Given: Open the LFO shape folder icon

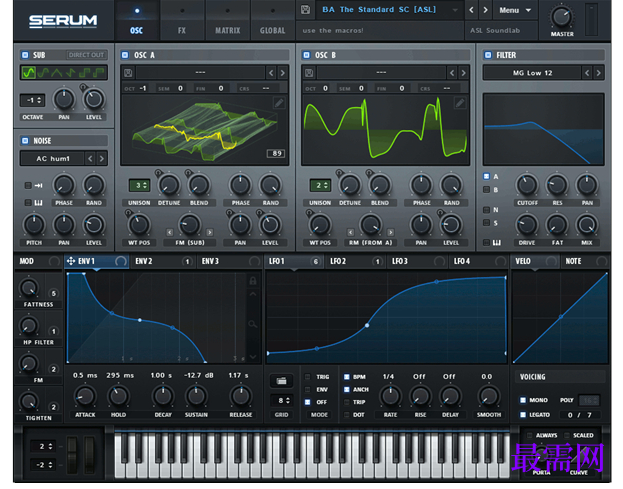Looking at the screenshot, I should pyautogui.click(x=281, y=381).
